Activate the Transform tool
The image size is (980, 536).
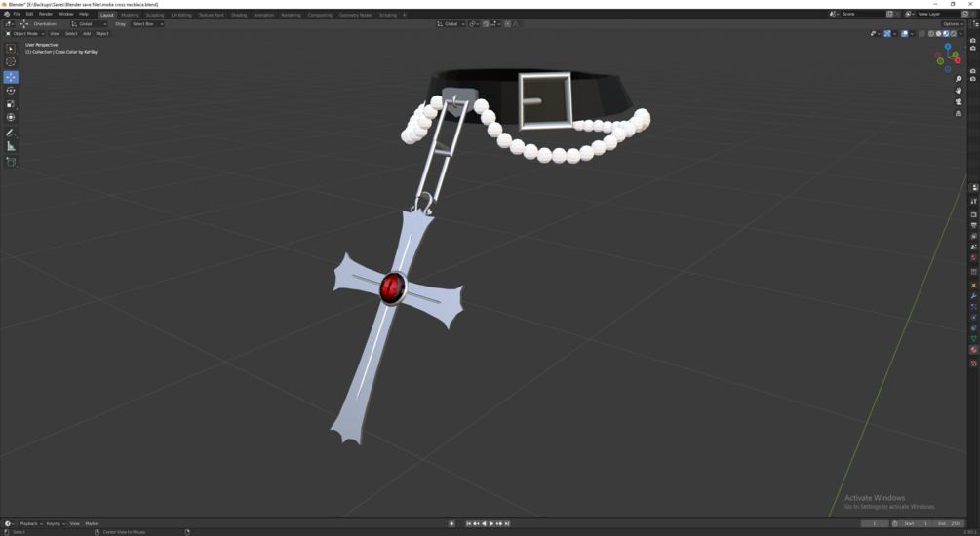pos(11,118)
